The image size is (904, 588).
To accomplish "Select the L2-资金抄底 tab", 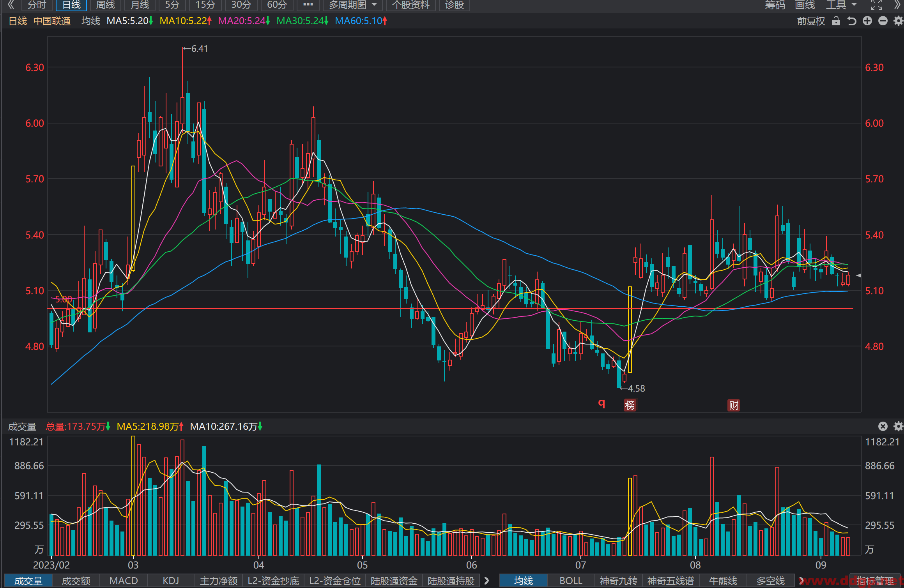I will click(273, 581).
